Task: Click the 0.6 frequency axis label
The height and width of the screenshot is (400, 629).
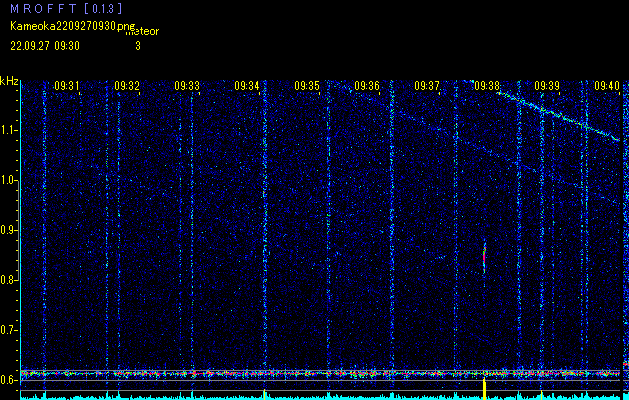Action: pos(8,380)
